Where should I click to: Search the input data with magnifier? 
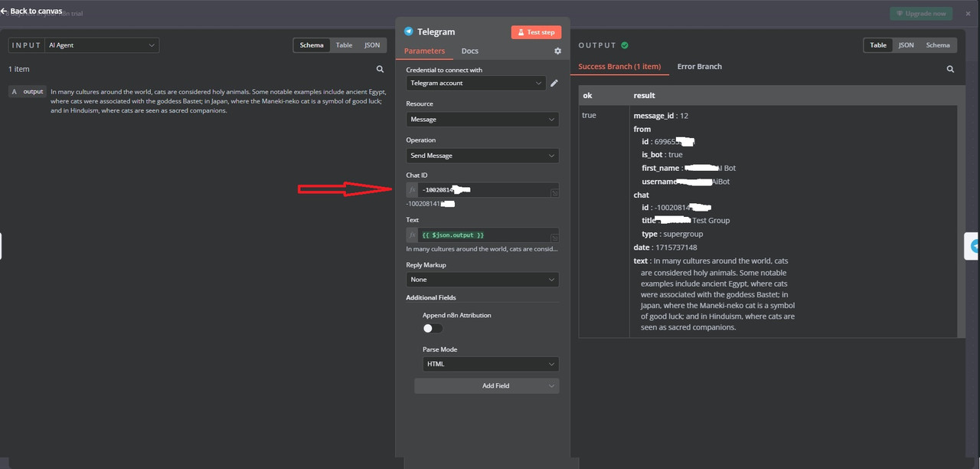tap(380, 69)
